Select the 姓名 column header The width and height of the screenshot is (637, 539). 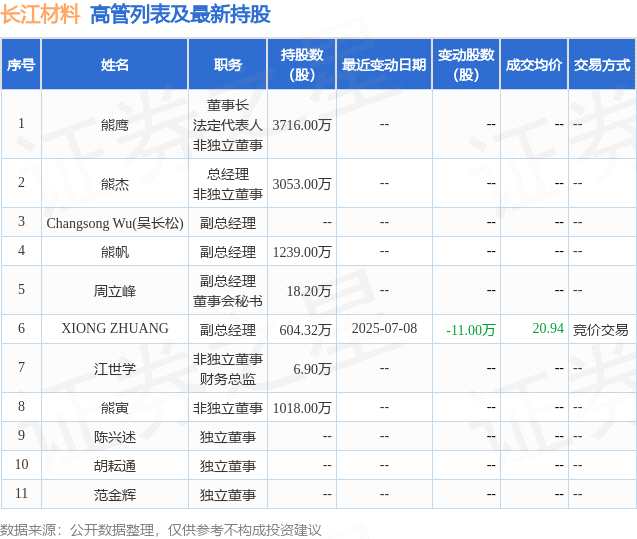[x=115, y=65]
